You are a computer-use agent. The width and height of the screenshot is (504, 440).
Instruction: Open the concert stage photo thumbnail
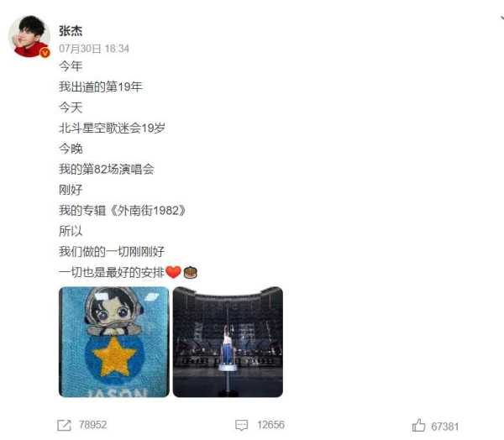pos(228,342)
